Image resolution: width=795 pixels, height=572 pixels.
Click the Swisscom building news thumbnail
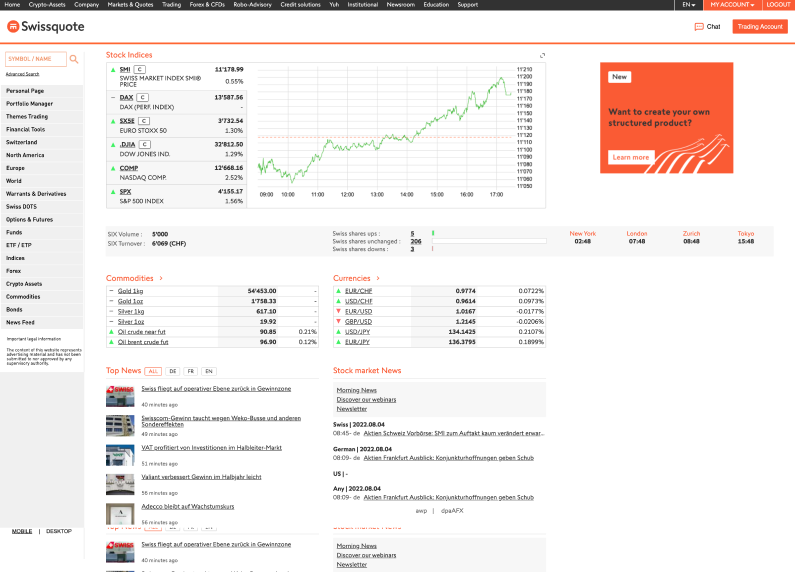(x=120, y=425)
